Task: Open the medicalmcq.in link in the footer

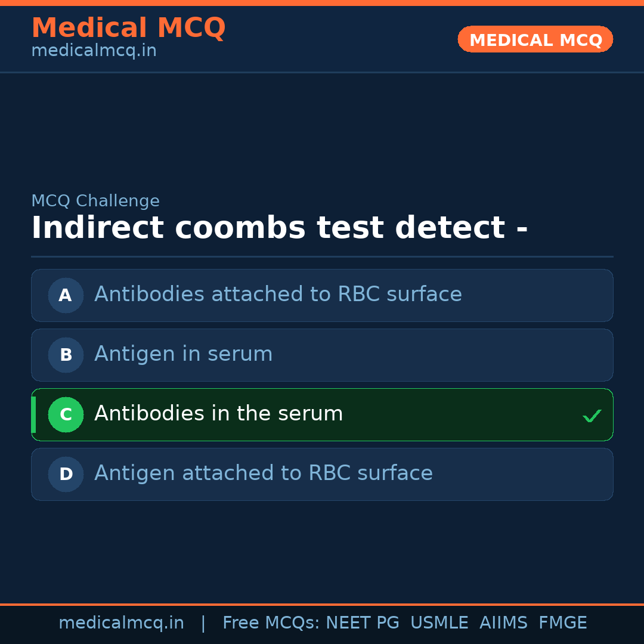Action: click(121, 623)
